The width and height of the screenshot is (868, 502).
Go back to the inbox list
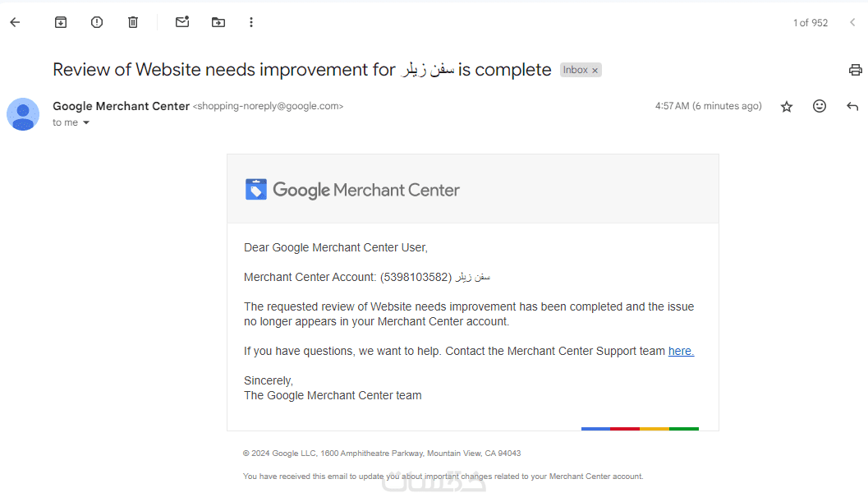tap(15, 22)
